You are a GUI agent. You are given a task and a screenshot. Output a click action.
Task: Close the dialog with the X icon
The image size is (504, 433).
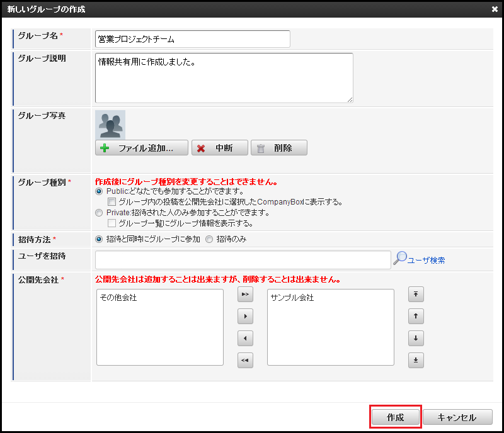click(x=495, y=9)
